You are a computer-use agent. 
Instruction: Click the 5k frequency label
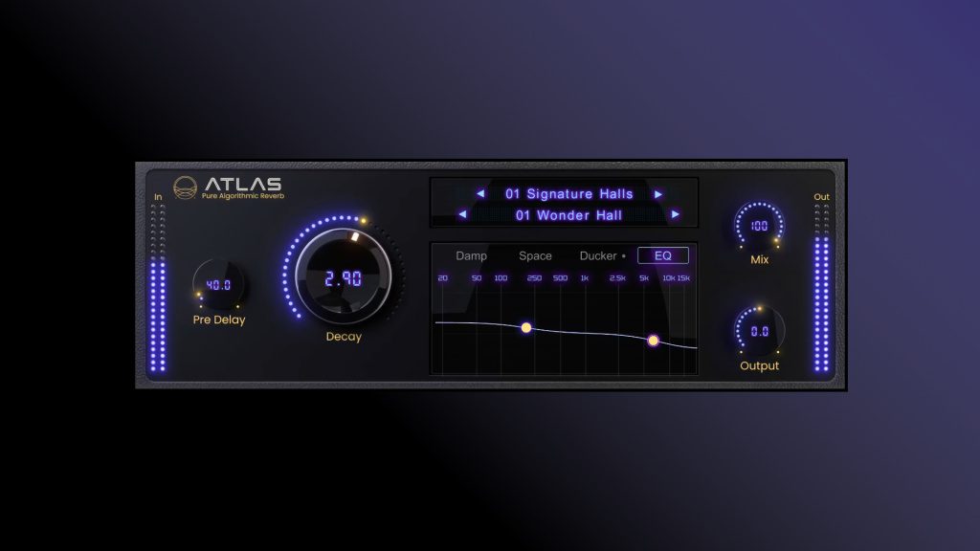tap(644, 278)
